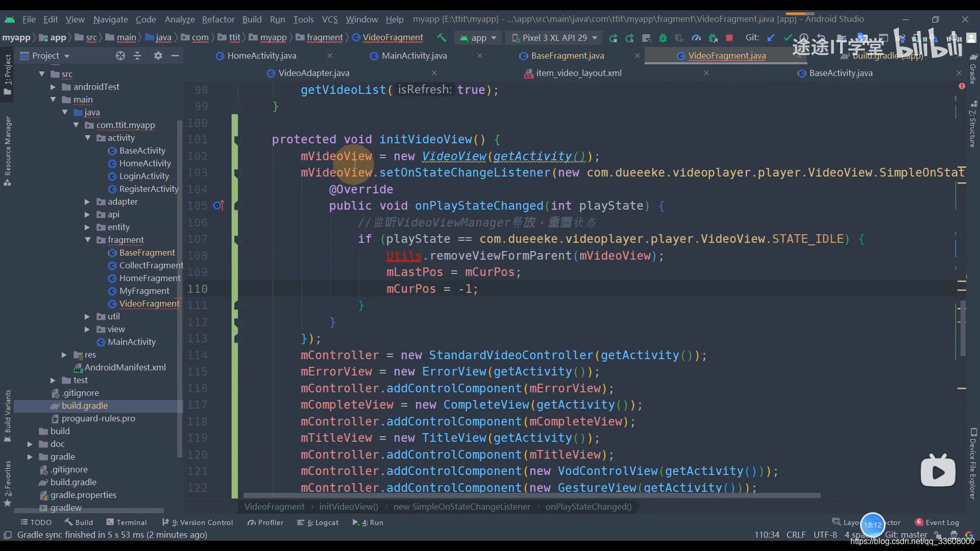
Task: Run app with Coverage icon
Action: (679, 38)
